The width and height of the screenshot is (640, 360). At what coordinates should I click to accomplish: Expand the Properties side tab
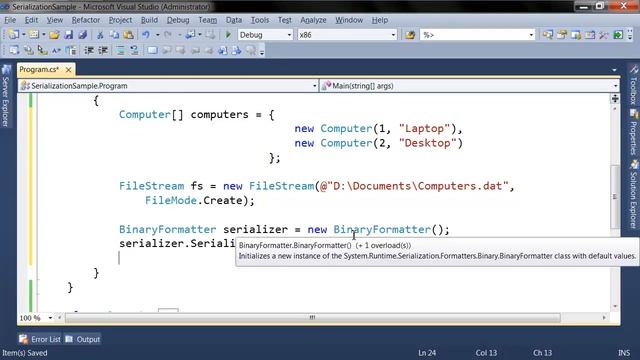point(633,132)
